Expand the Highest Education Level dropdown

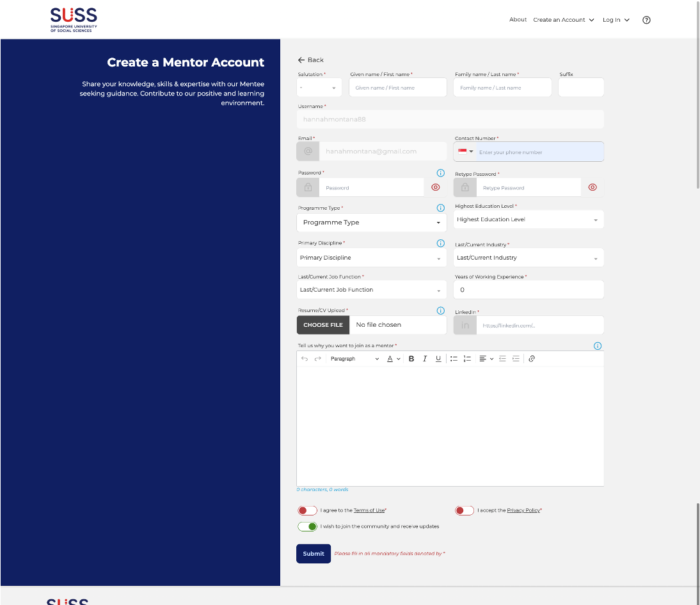click(528, 219)
